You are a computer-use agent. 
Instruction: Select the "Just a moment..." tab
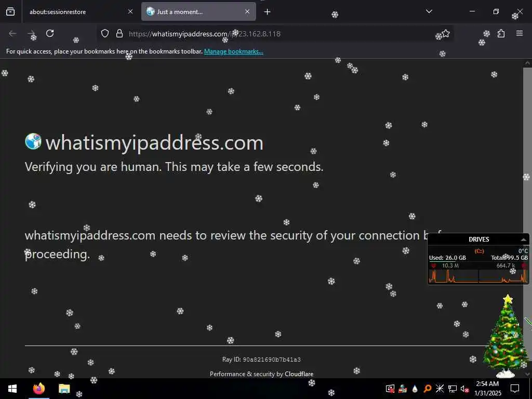tap(198, 11)
